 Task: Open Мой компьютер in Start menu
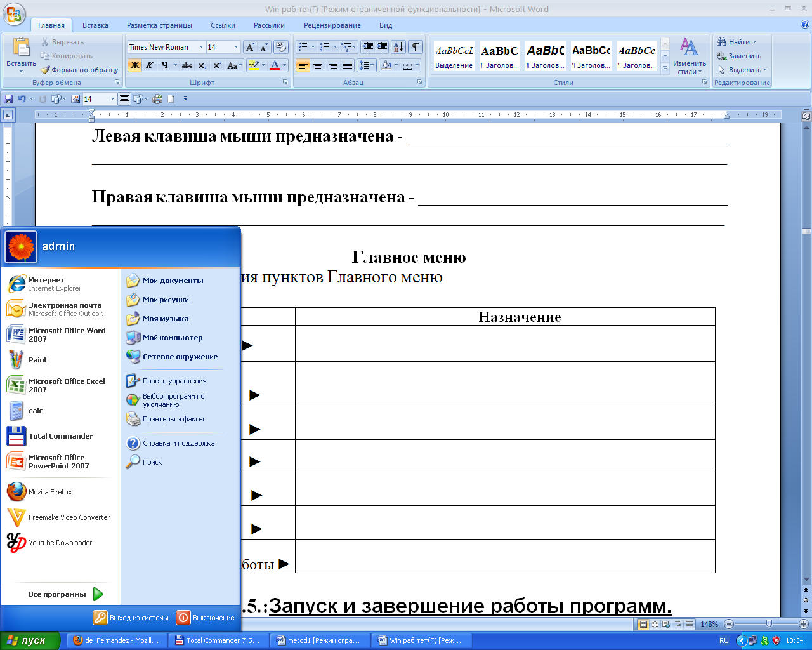[x=173, y=338]
